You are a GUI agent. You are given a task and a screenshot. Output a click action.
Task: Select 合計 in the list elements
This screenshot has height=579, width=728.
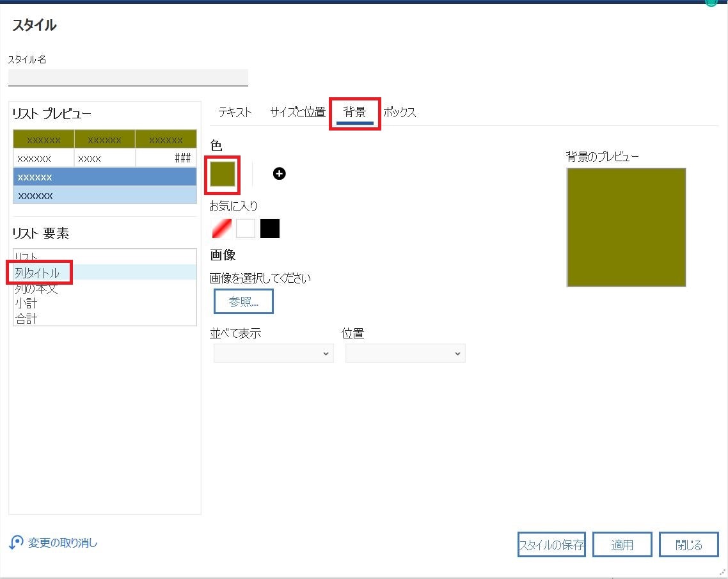(x=105, y=319)
